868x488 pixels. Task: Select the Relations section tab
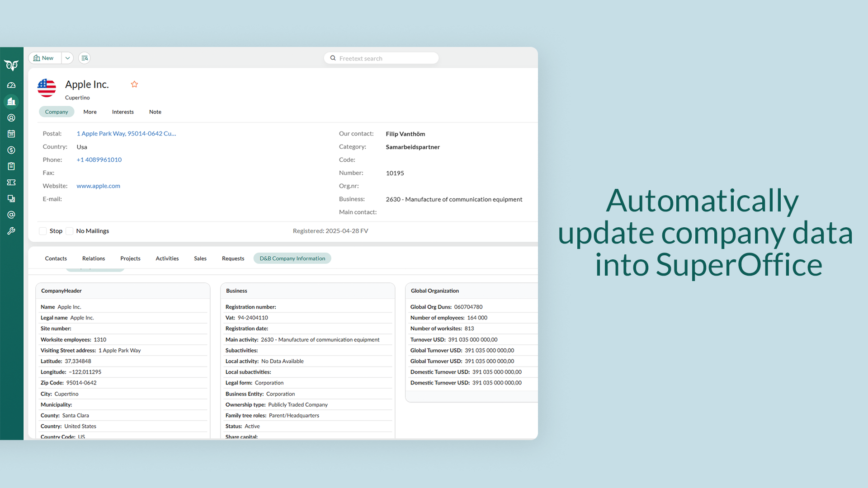pos(94,258)
